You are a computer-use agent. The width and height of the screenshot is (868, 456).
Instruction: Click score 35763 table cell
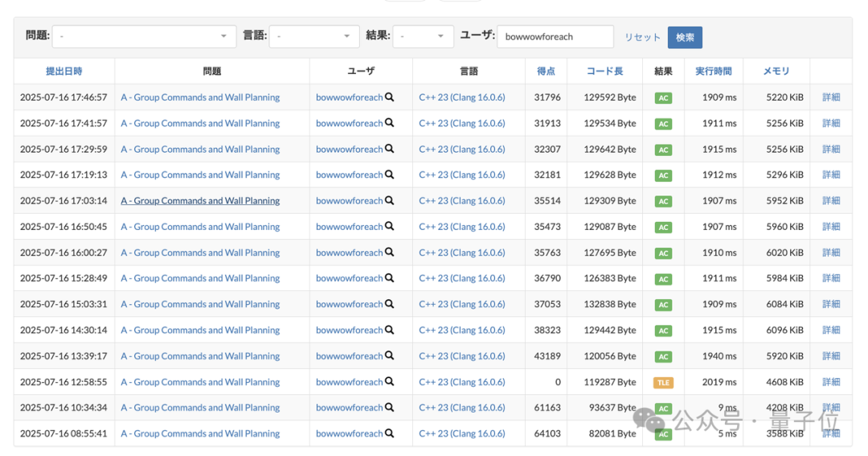[547, 253]
